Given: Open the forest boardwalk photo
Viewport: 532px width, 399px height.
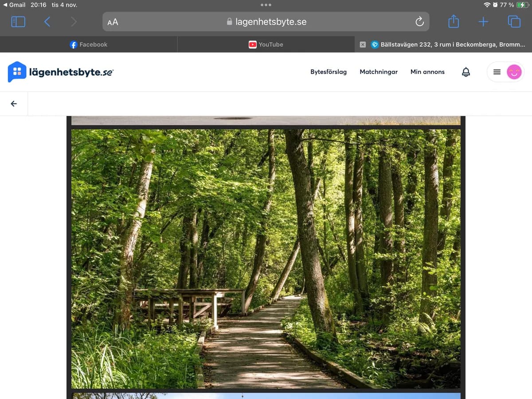Looking at the screenshot, I should pos(266,259).
